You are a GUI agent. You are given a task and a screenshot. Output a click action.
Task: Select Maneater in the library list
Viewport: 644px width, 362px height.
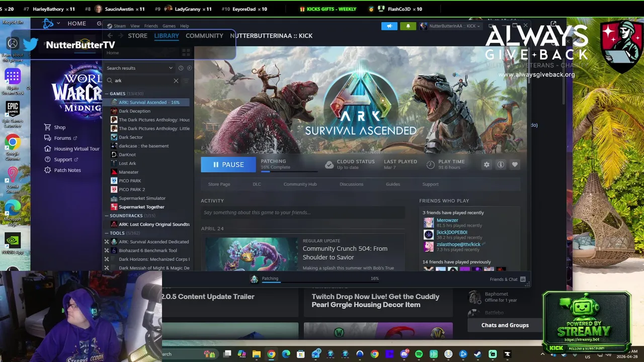click(x=128, y=172)
